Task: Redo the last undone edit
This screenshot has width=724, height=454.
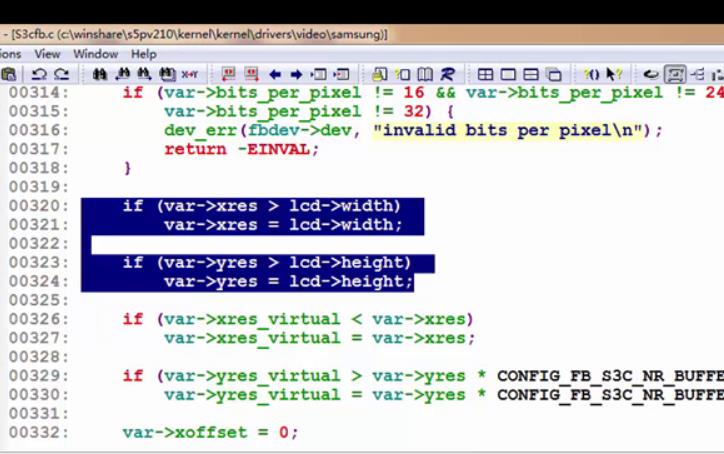Action: (62, 74)
